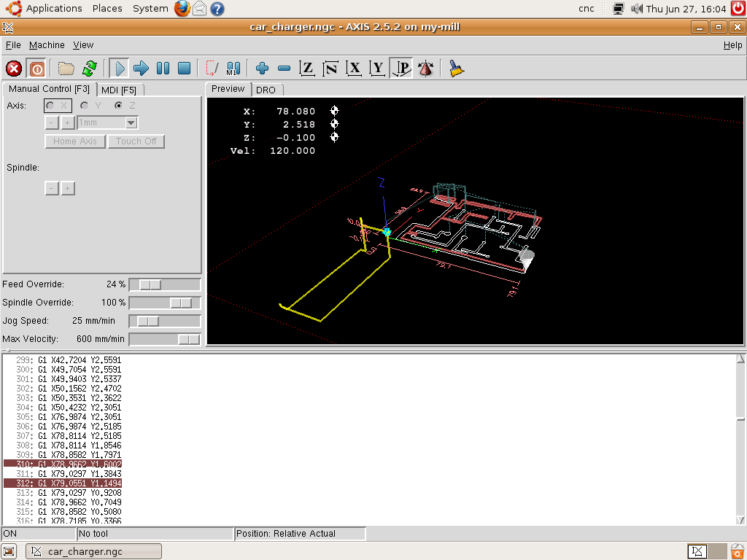The image size is (747, 560).
Task: Pause the running program
Action: click(x=163, y=69)
